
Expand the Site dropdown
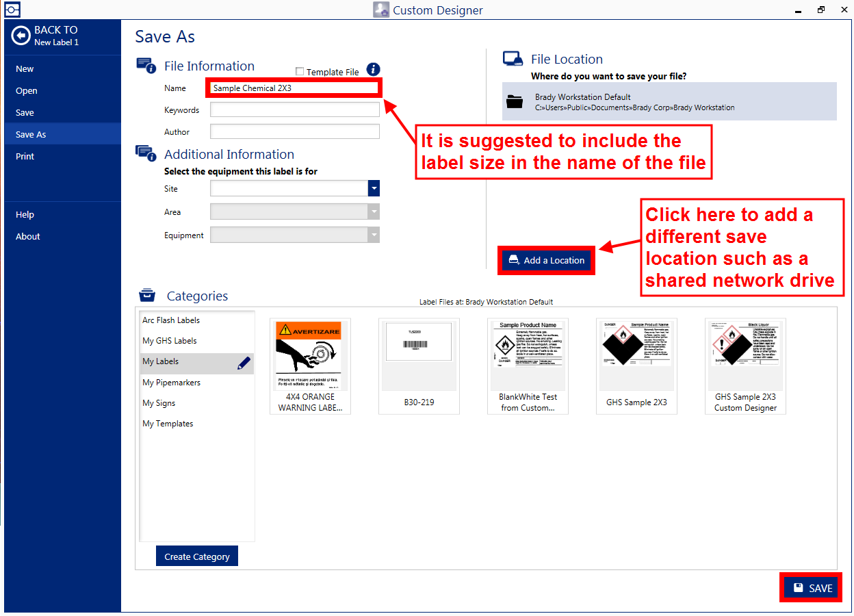pos(374,188)
